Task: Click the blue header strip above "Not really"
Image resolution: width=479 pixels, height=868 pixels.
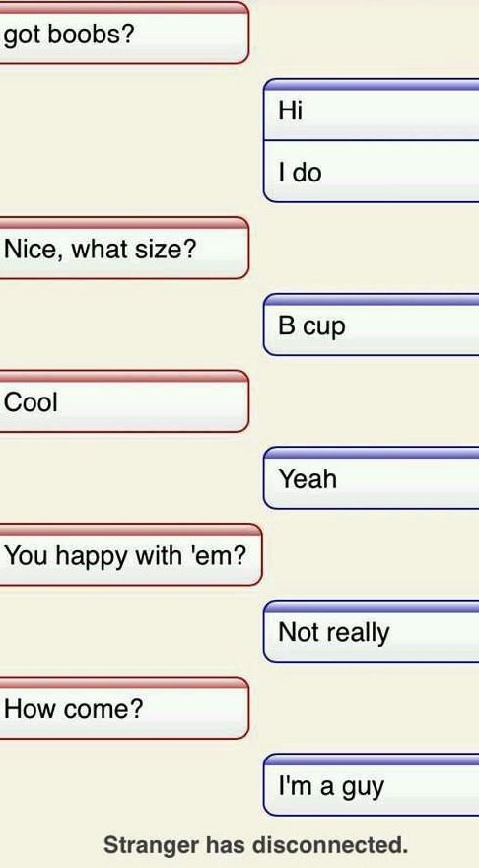Action: pyautogui.click(x=372, y=607)
